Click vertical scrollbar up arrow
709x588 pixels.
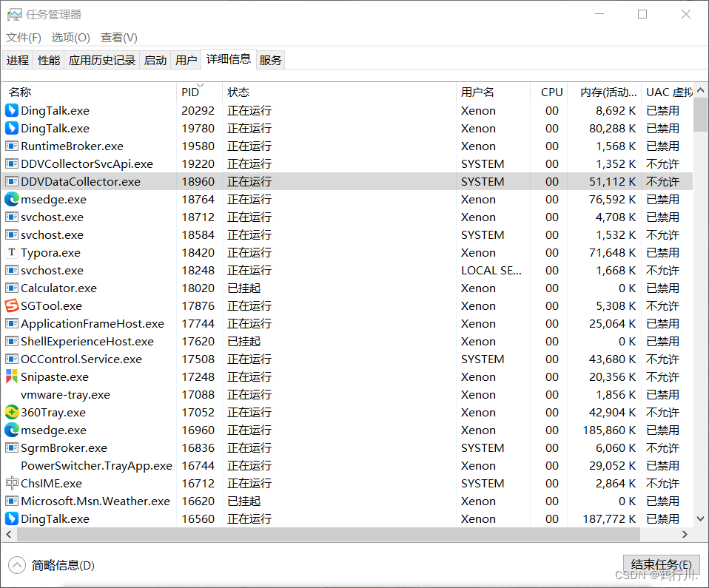pos(700,90)
